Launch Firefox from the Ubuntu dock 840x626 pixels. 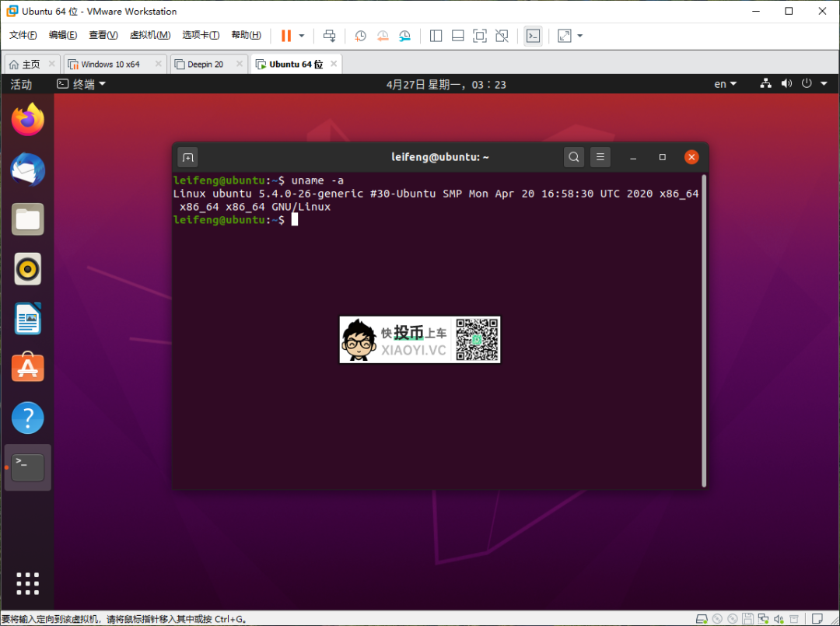coord(27,120)
